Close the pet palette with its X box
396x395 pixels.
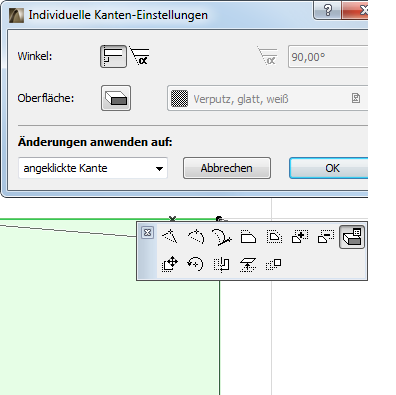coord(147,232)
